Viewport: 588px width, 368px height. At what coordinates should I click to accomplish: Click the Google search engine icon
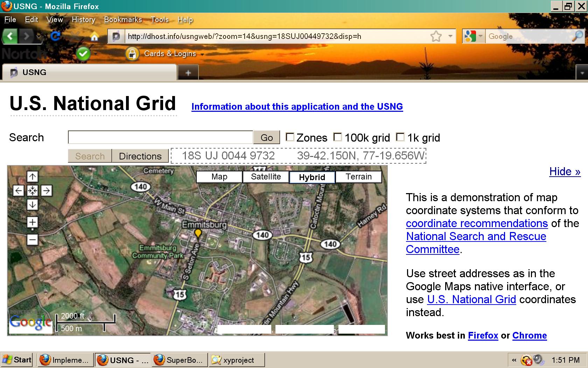pyautogui.click(x=470, y=36)
